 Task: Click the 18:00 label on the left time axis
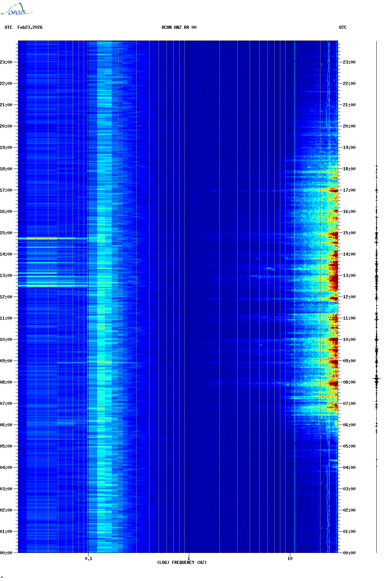[6, 169]
